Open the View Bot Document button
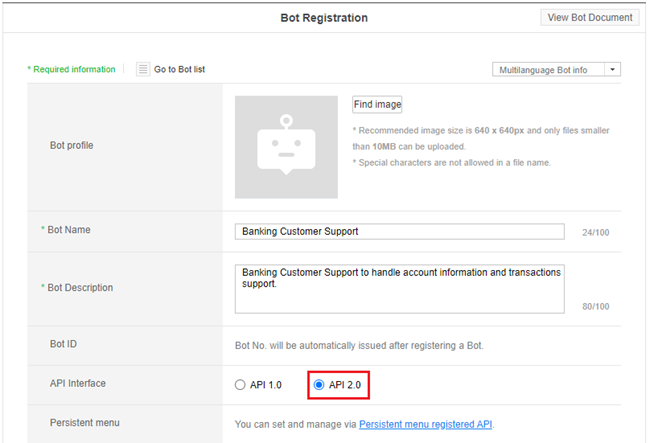Screen dimensions: 654x443 (x=589, y=17)
